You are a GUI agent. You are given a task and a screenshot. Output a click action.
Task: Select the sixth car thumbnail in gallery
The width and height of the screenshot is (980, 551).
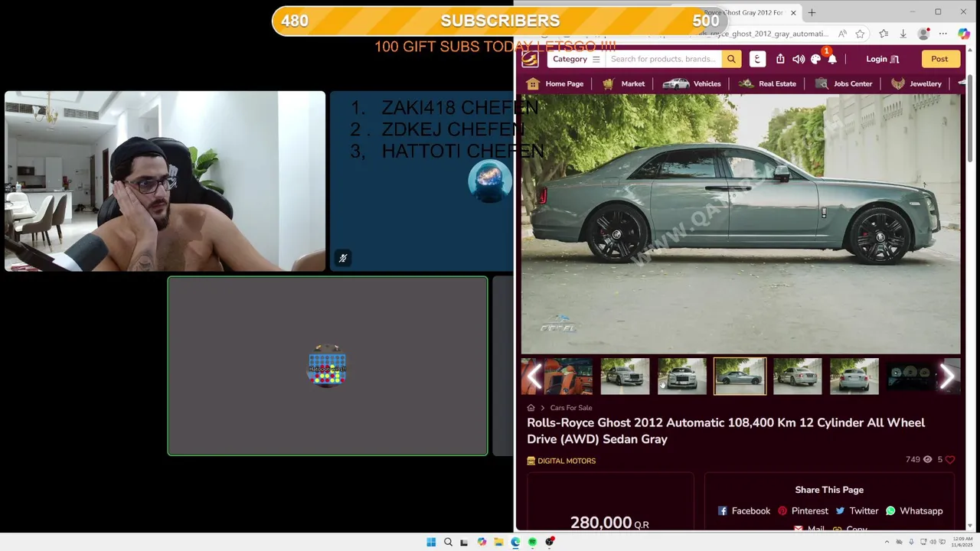(x=854, y=376)
